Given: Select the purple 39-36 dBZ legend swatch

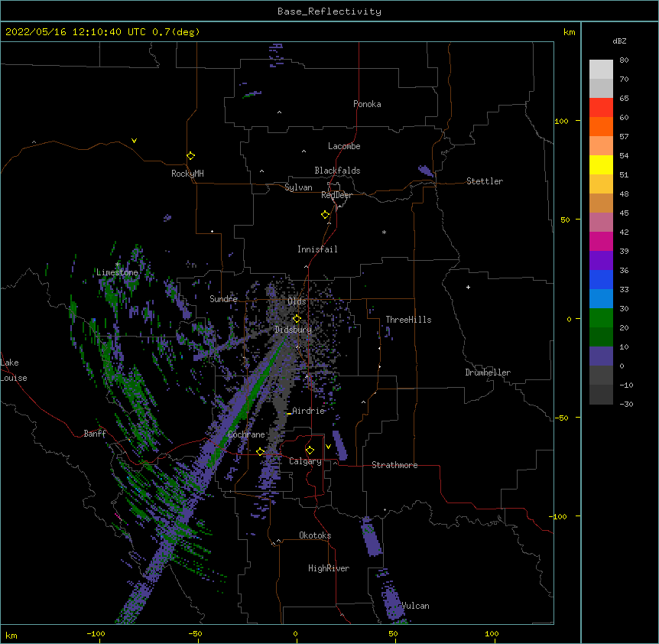Looking at the screenshot, I should [601, 261].
